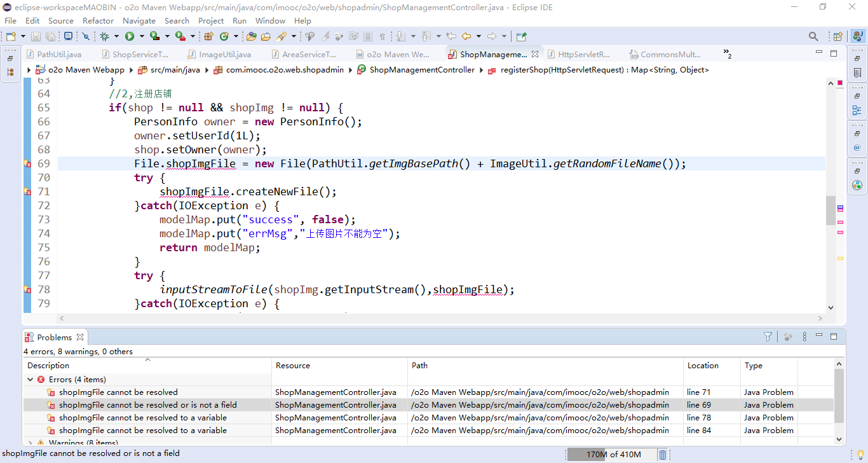
Task: Click the Run green play button
Action: point(130,36)
